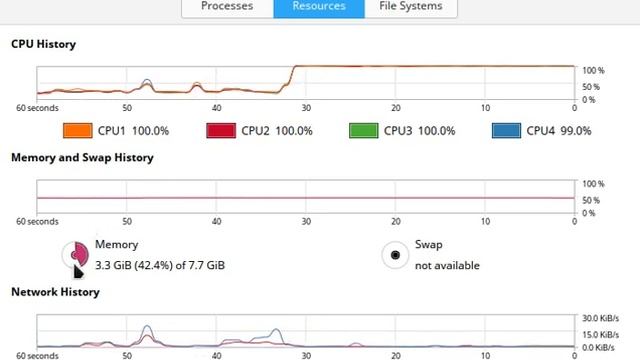Switch to the Processes tab
This screenshot has height=360, width=640.
[227, 8]
